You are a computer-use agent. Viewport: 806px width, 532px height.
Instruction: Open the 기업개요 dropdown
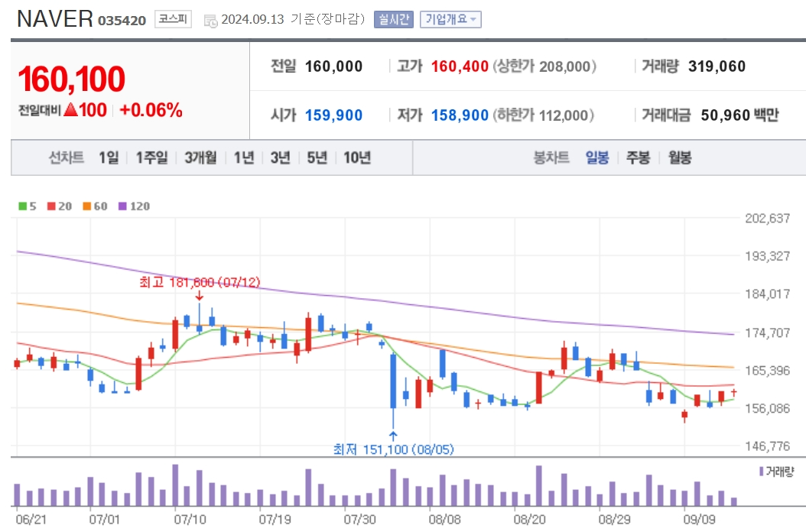451,20
